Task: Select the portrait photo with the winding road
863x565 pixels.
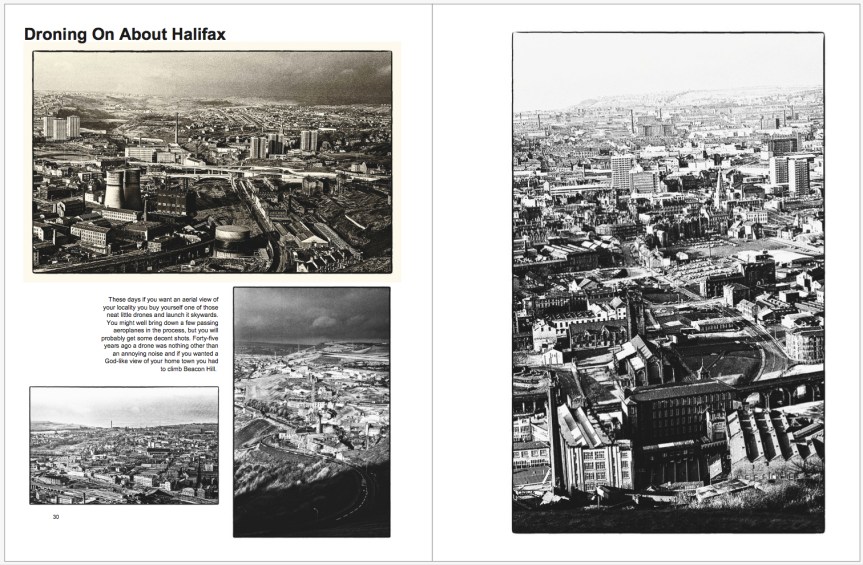Action: [x=311, y=411]
